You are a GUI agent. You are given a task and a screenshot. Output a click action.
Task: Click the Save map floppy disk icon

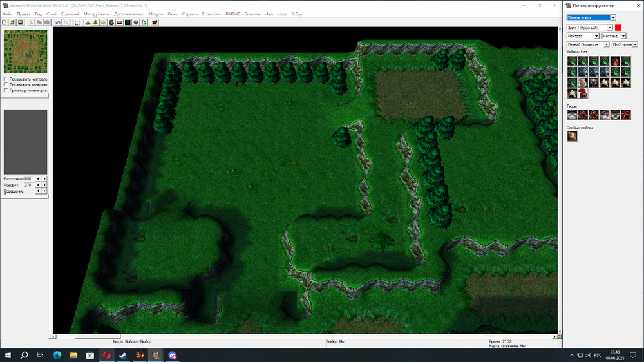tap(21, 23)
